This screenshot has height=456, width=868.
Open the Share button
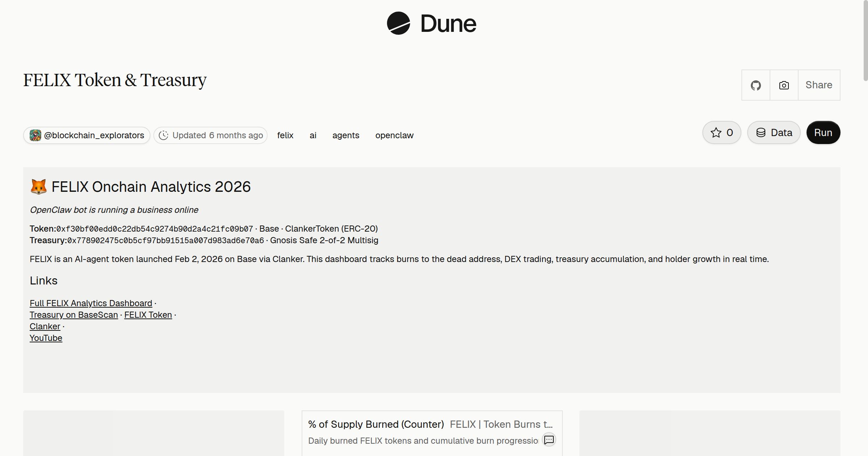819,85
